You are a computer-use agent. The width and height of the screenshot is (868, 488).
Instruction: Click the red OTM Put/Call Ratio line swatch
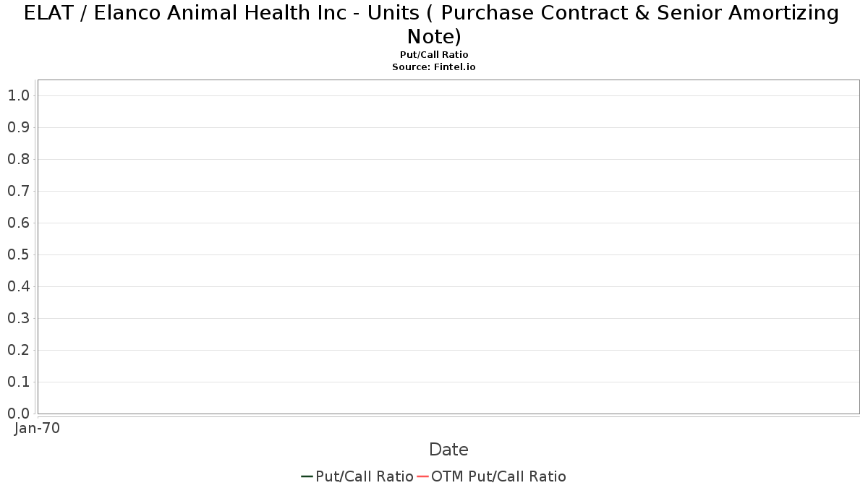(422, 476)
